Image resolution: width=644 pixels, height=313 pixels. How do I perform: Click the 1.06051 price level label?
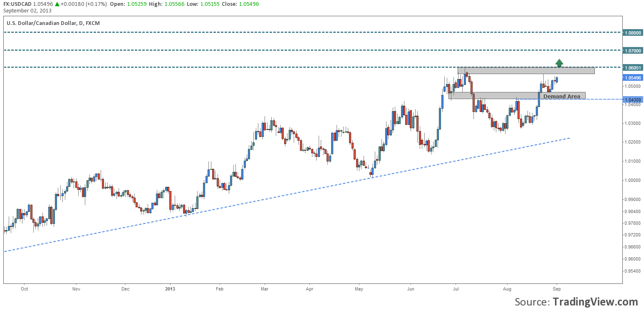tap(632, 67)
